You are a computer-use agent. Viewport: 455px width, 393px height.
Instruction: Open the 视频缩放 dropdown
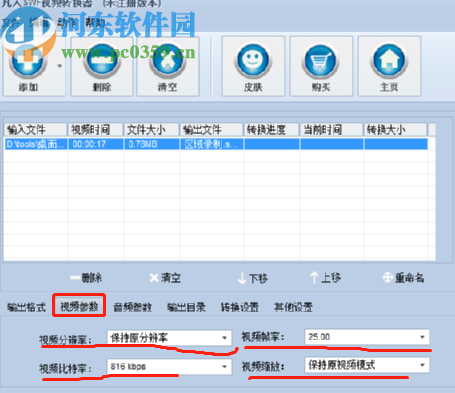click(x=367, y=365)
